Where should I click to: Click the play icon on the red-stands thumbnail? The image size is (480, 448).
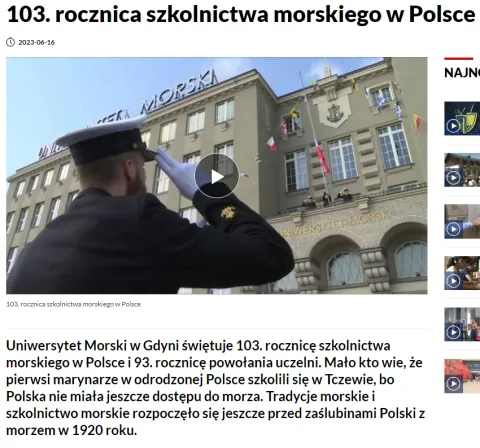point(453,384)
